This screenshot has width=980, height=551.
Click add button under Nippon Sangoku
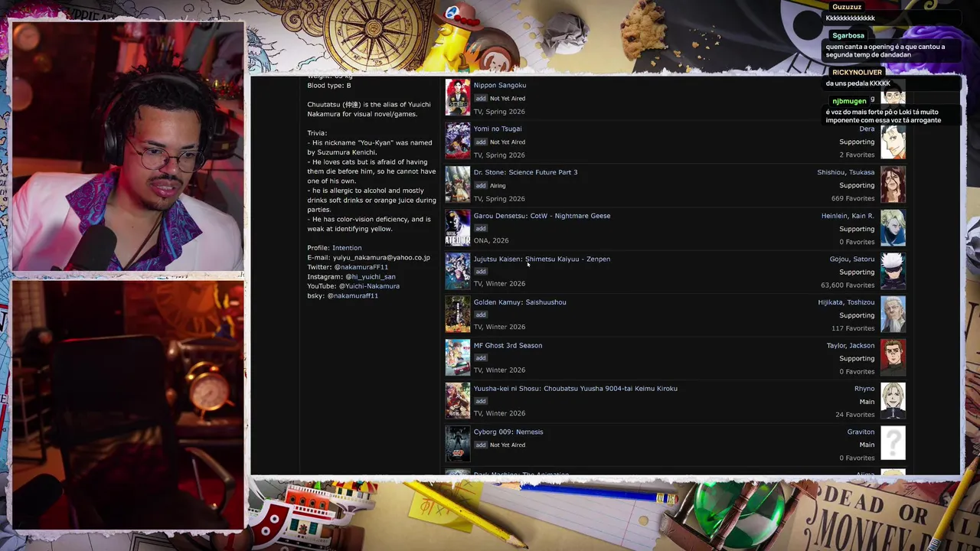[x=480, y=99]
